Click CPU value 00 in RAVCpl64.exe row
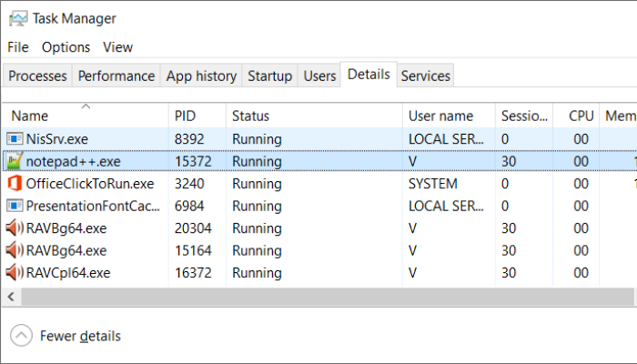 point(581,273)
